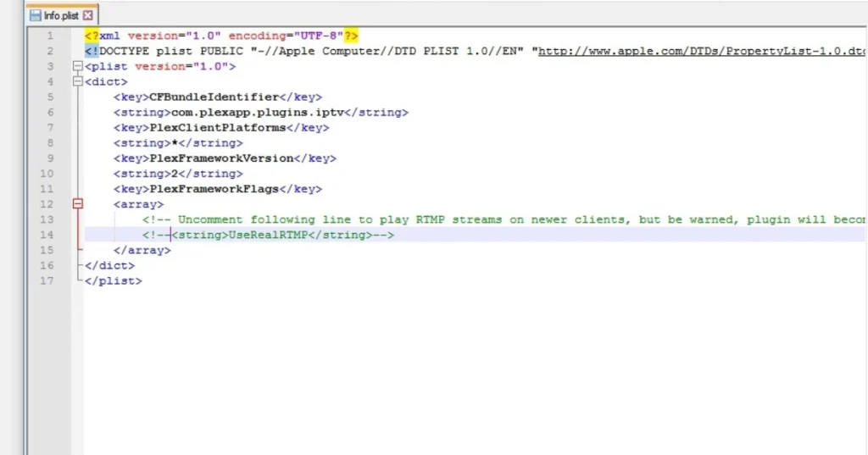Screen dimensions: 868x455
Task: Click the closing </array> tag
Action: coord(142,250)
